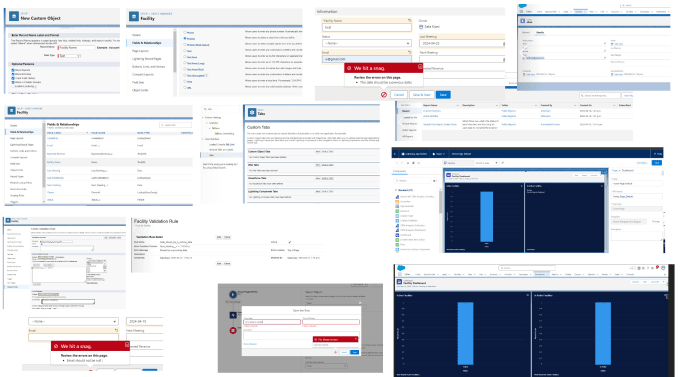Viewport: 680px width, 377px height.
Task: Close the snag popup above the Cancel button
Action: coord(420,67)
